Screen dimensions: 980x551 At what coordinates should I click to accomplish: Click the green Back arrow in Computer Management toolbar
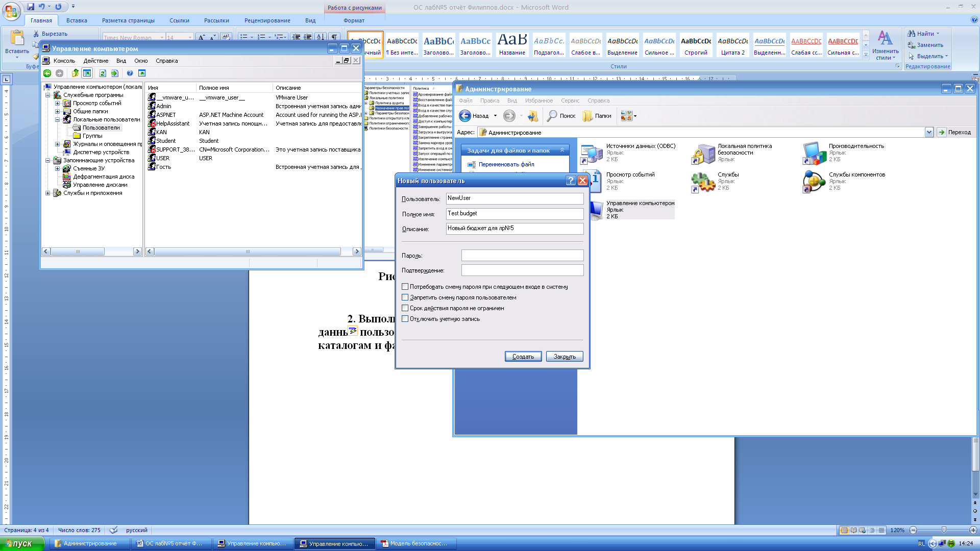pyautogui.click(x=47, y=73)
